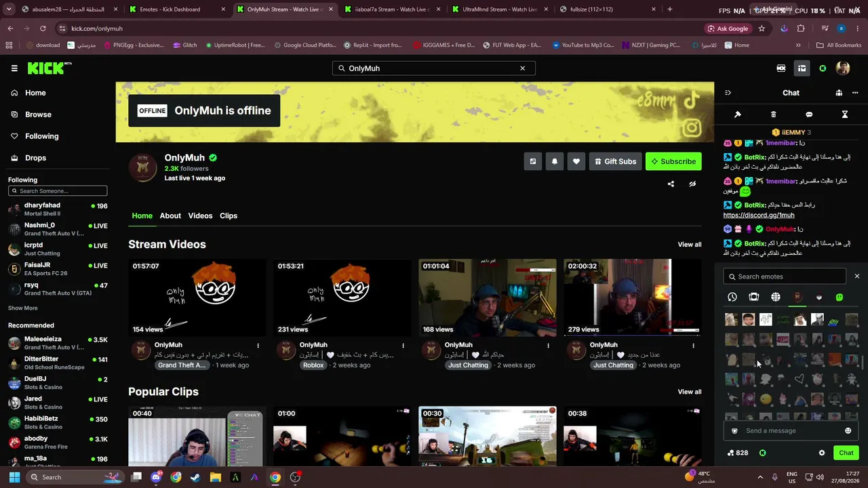Open chat settings gear icon
Screen dimensions: 868x488
point(822,453)
